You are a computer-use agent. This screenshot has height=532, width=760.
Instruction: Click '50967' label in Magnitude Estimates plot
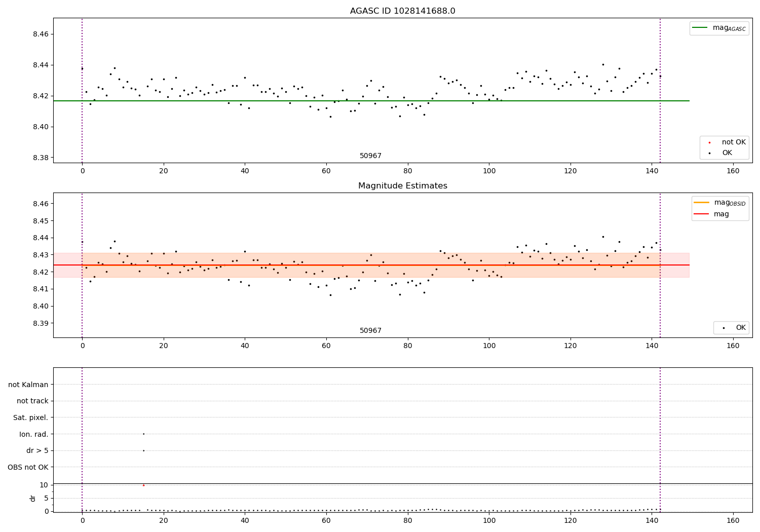coord(370,331)
